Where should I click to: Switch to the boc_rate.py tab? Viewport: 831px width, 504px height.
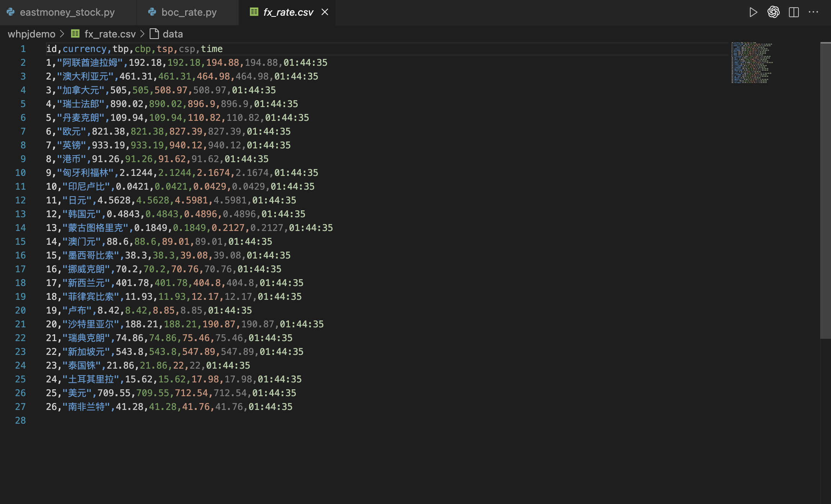pyautogui.click(x=189, y=12)
